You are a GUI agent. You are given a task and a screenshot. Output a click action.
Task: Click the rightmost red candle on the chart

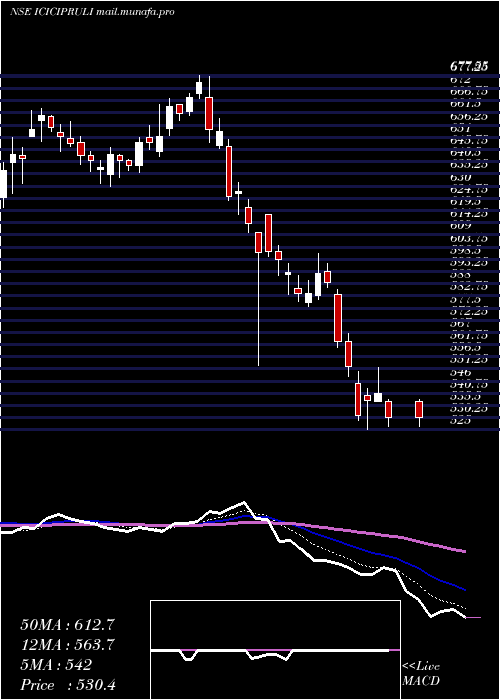point(419,409)
